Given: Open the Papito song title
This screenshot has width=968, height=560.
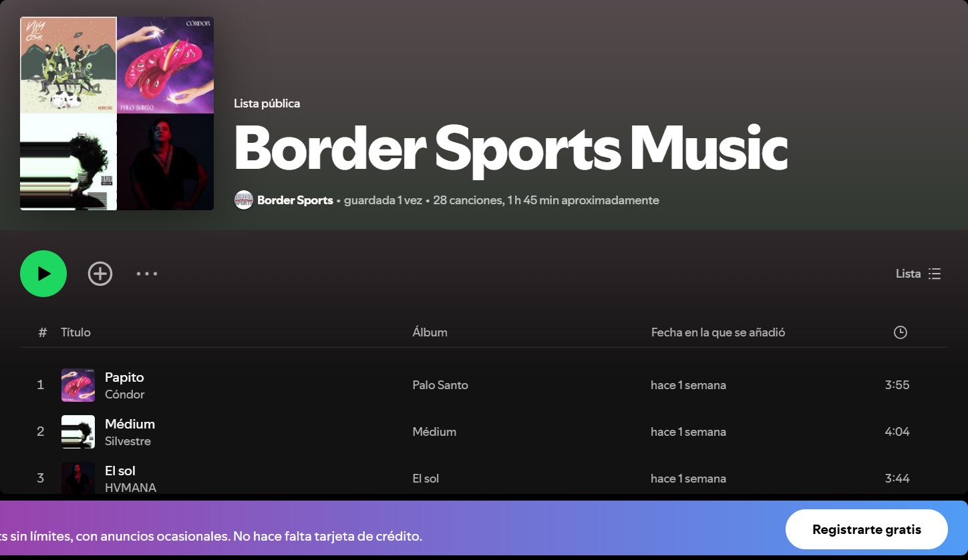Looking at the screenshot, I should click(124, 377).
